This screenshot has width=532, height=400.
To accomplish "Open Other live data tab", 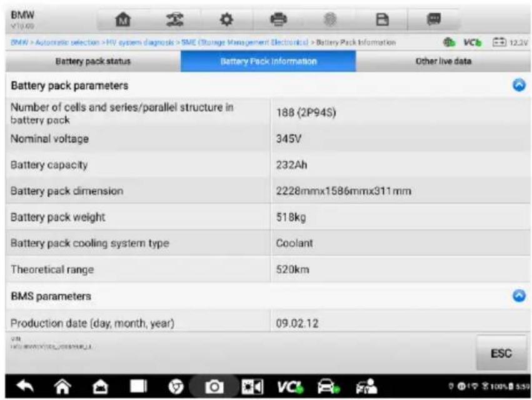I will click(443, 61).
